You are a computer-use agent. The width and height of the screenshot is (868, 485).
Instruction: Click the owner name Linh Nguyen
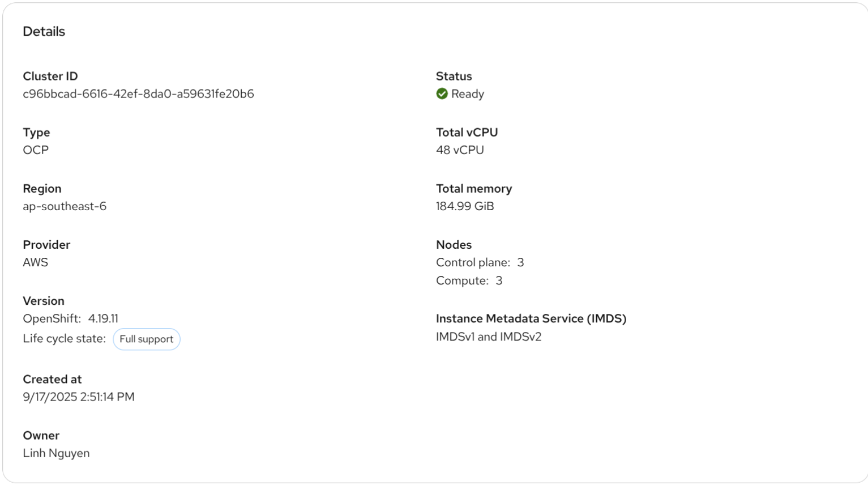pyautogui.click(x=56, y=453)
